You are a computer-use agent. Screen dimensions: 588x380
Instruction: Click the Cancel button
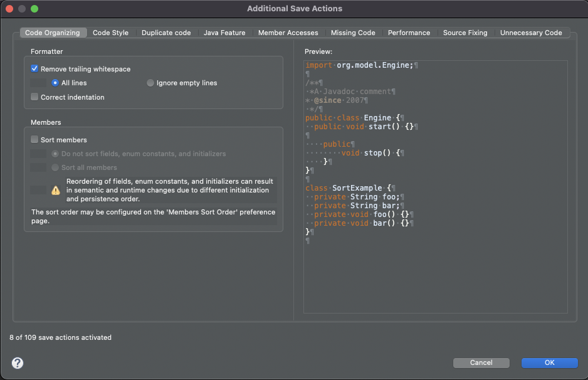tap(481, 362)
